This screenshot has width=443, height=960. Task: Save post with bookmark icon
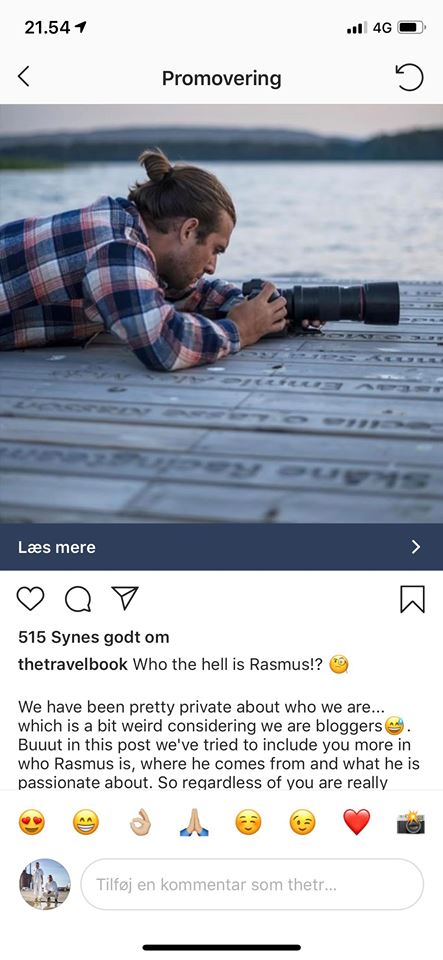coord(412,599)
